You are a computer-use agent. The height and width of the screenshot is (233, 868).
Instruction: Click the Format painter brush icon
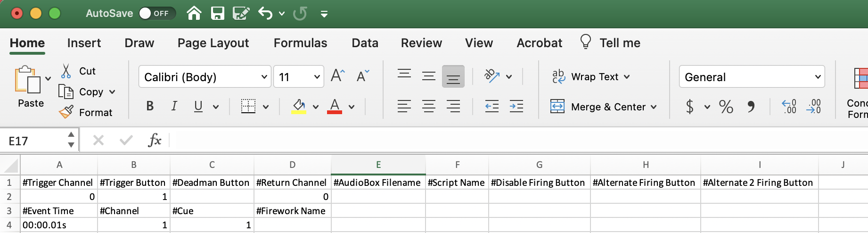pyautogui.click(x=66, y=112)
